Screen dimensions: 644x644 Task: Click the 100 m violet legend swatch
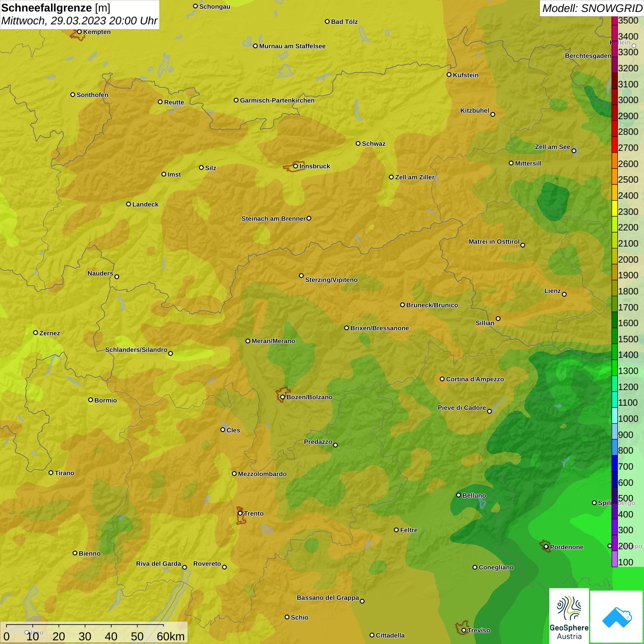tap(615, 559)
